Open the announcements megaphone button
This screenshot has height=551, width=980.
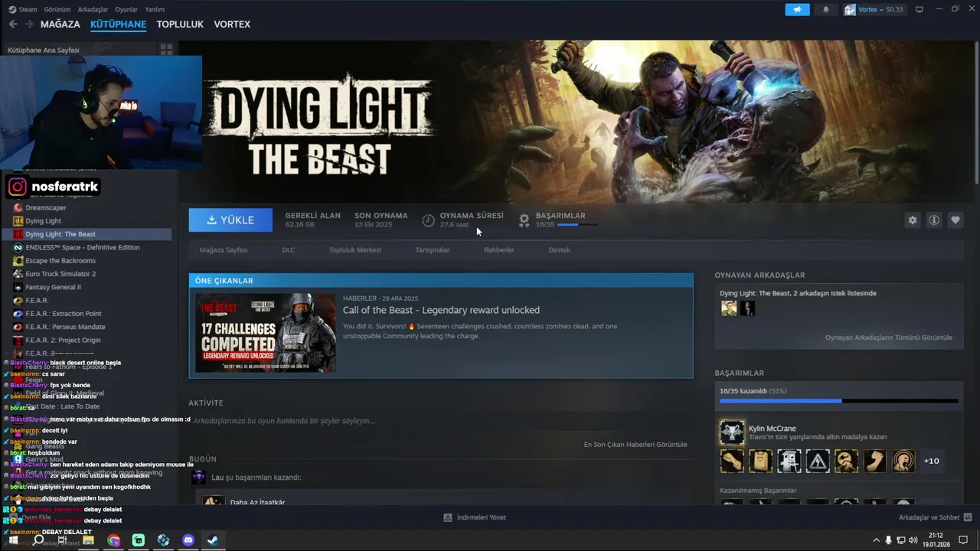pos(797,9)
